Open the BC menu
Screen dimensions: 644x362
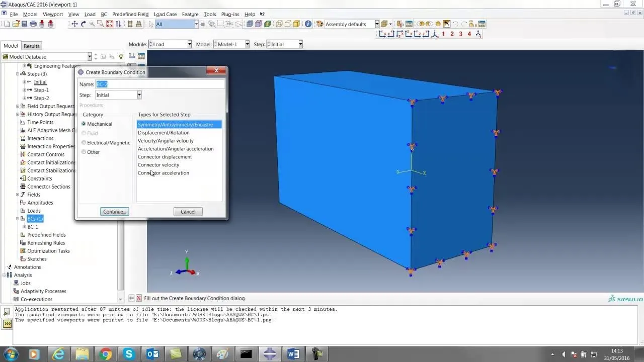104,14
